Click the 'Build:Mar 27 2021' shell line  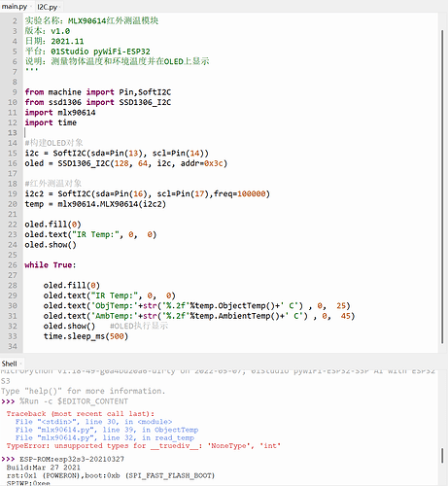coord(43,468)
